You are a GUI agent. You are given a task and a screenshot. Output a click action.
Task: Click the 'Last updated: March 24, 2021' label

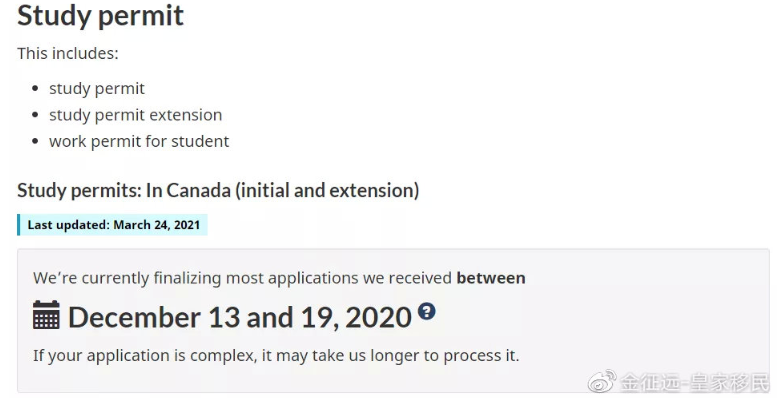pos(113,225)
